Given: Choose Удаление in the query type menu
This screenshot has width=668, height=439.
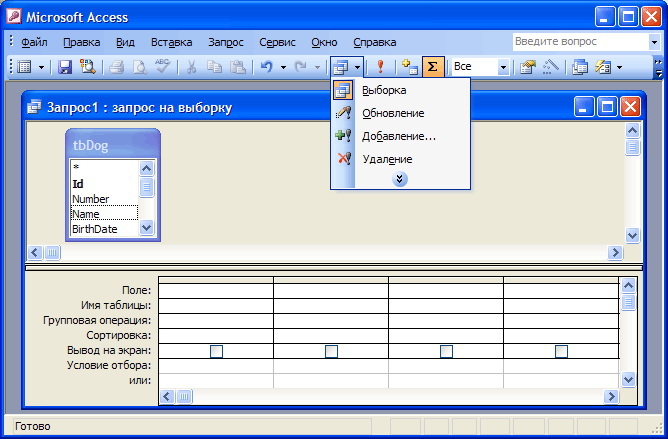Looking at the screenshot, I should [401, 159].
